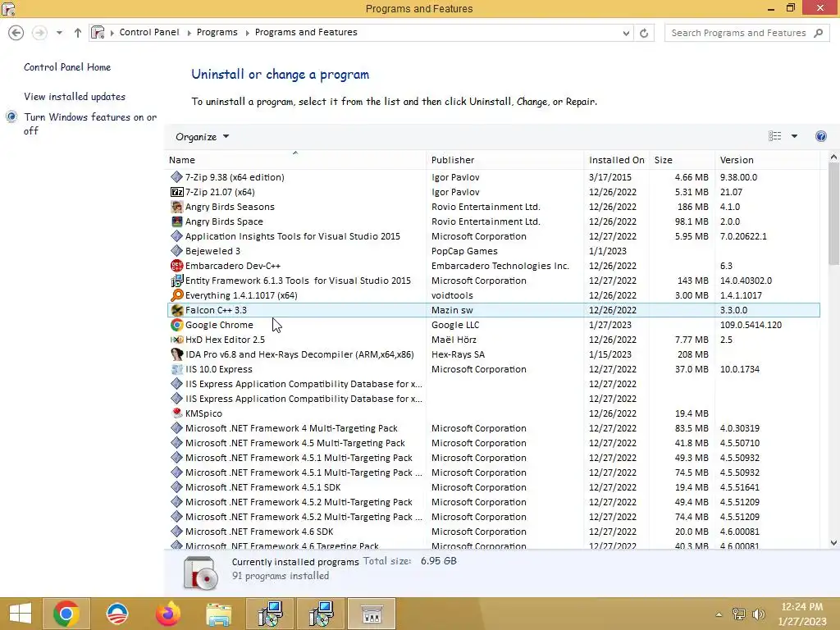Click the 7-Zip 9.38 installer icon
The image size is (840, 630).
click(x=177, y=177)
